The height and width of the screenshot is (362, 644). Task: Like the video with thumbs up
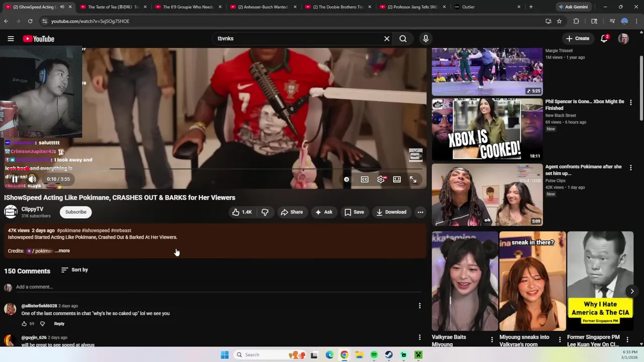[x=242, y=212]
